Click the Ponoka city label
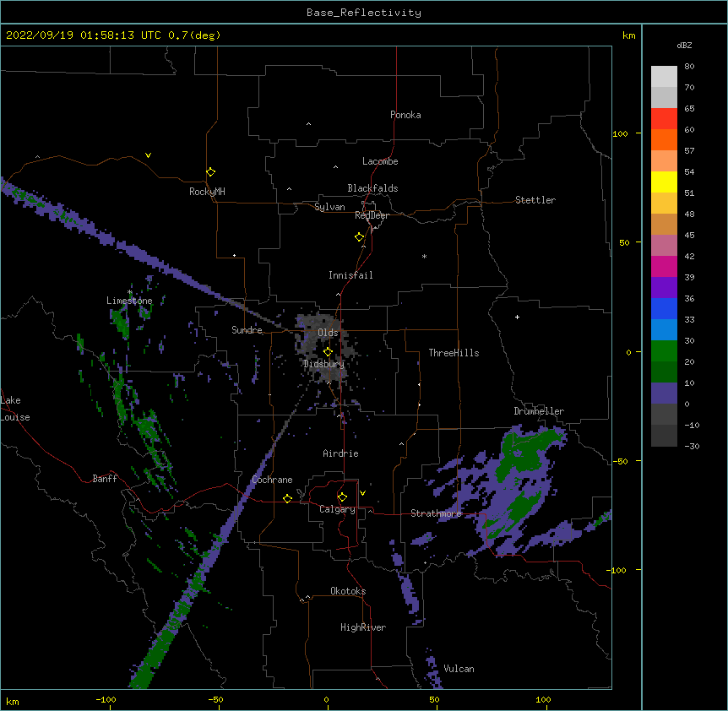This screenshot has height=711, width=728. click(x=405, y=115)
